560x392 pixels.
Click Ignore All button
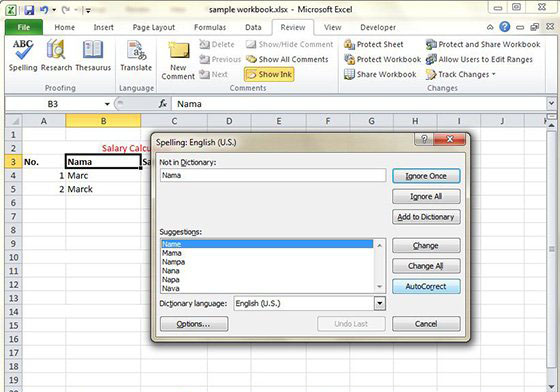coord(426,196)
